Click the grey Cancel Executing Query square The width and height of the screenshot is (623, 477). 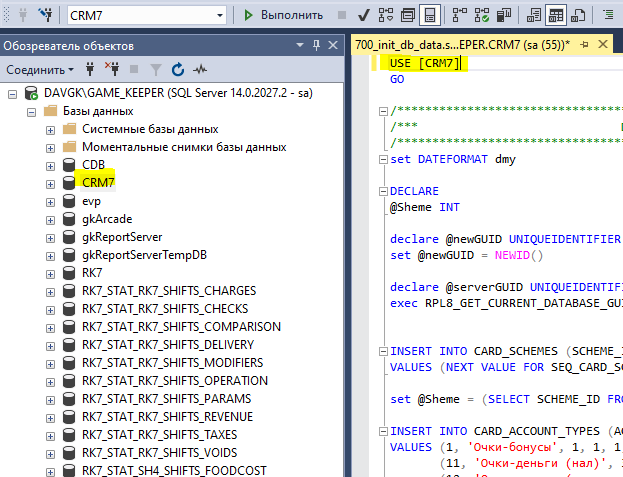click(x=341, y=15)
